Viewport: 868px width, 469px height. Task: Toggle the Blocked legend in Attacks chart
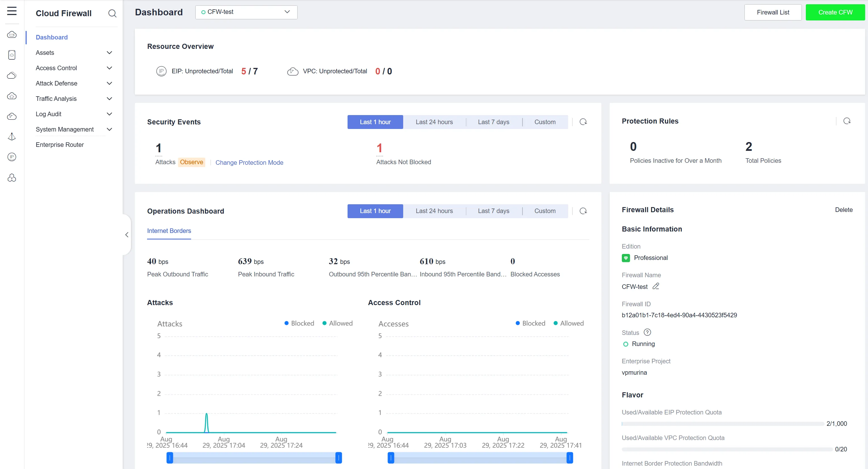point(299,323)
